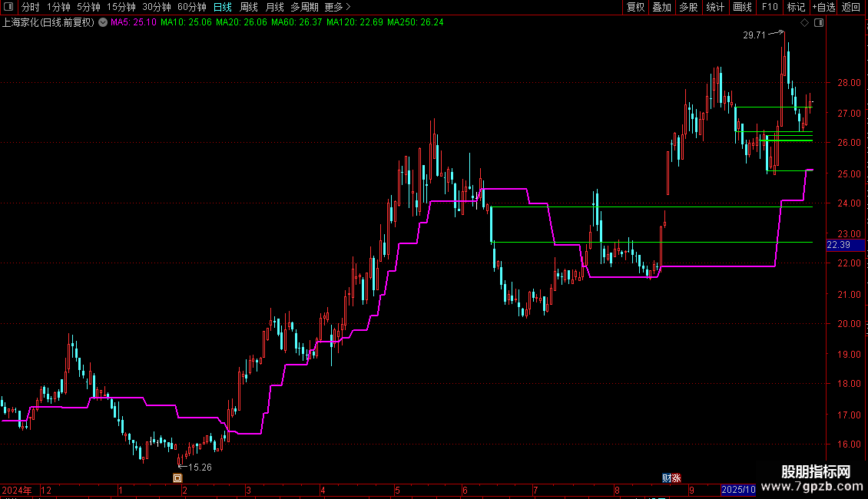Select the 15分钟 period

click(121, 7)
